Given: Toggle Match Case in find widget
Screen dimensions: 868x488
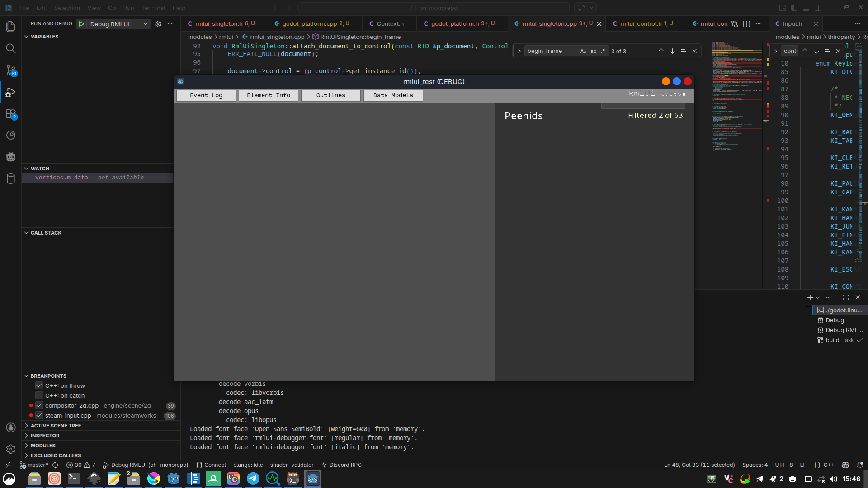Looking at the screenshot, I should [583, 51].
